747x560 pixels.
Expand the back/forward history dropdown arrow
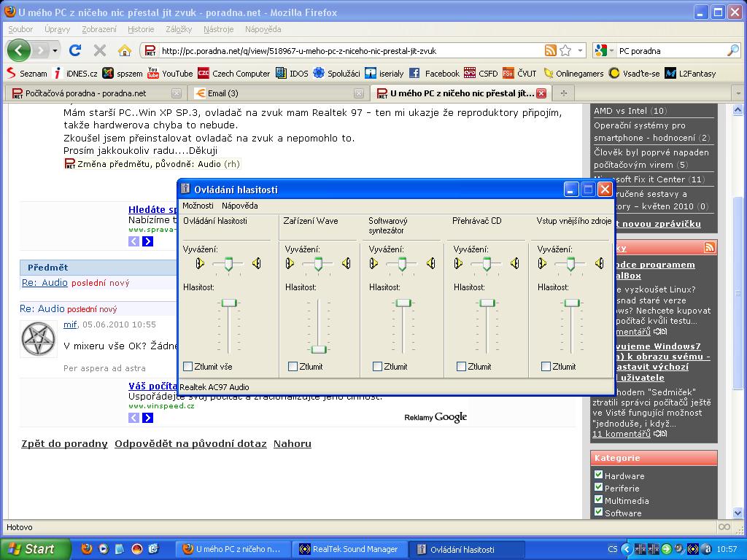click(55, 50)
